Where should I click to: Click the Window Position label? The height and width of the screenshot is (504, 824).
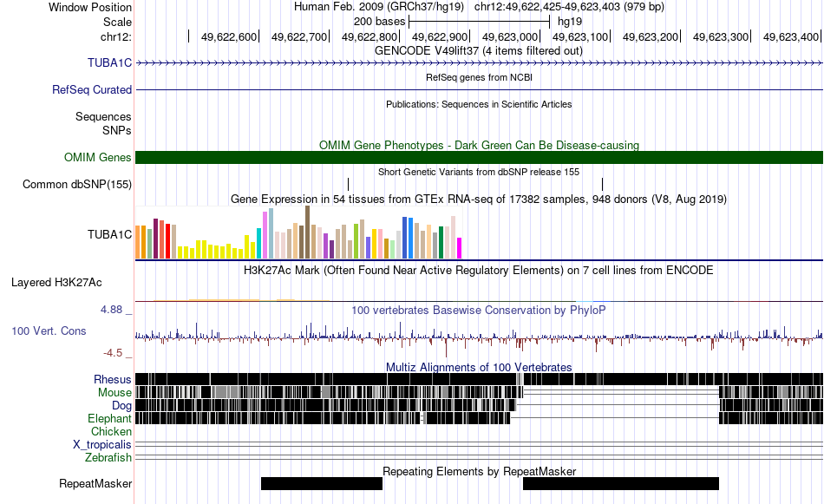coord(90,7)
